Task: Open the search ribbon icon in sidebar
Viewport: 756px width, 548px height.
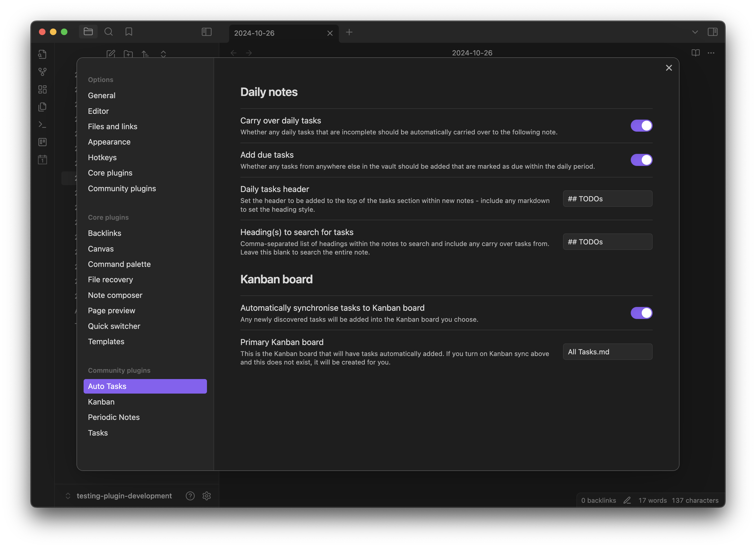Action: pos(109,32)
